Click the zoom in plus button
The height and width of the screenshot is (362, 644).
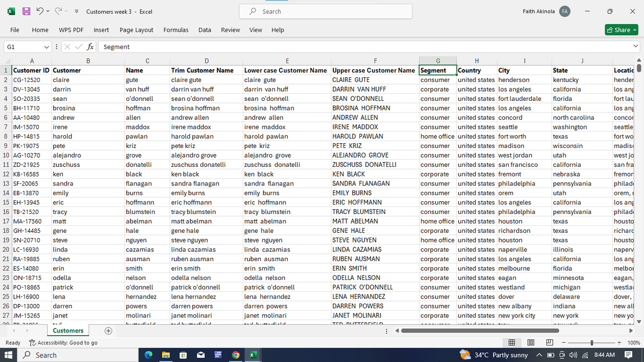click(620, 343)
